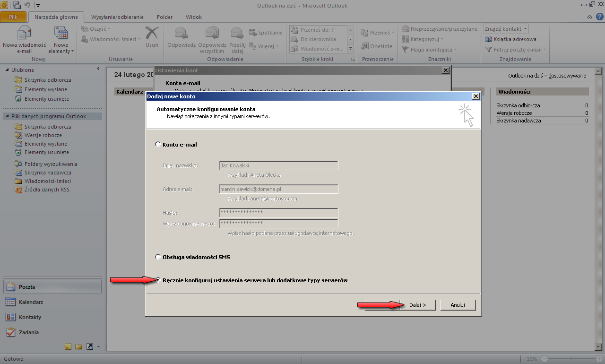Select the Konto e-mail radio button
605x364 pixels.
158,145
